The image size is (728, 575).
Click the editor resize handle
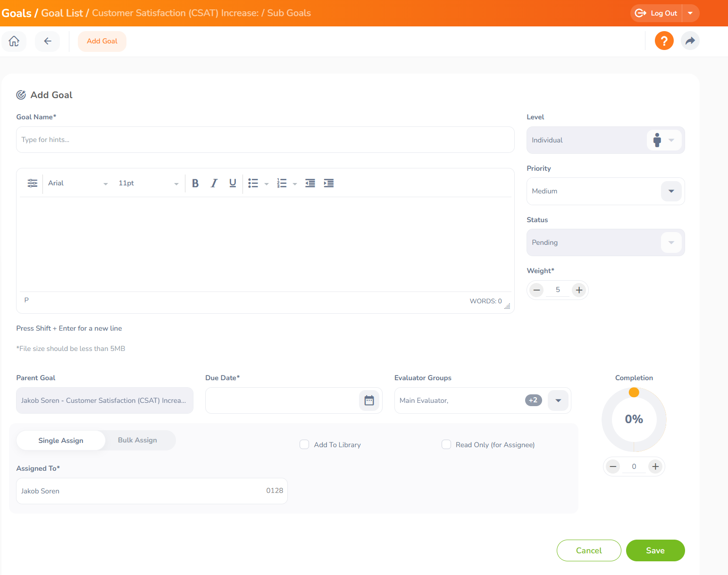507,306
